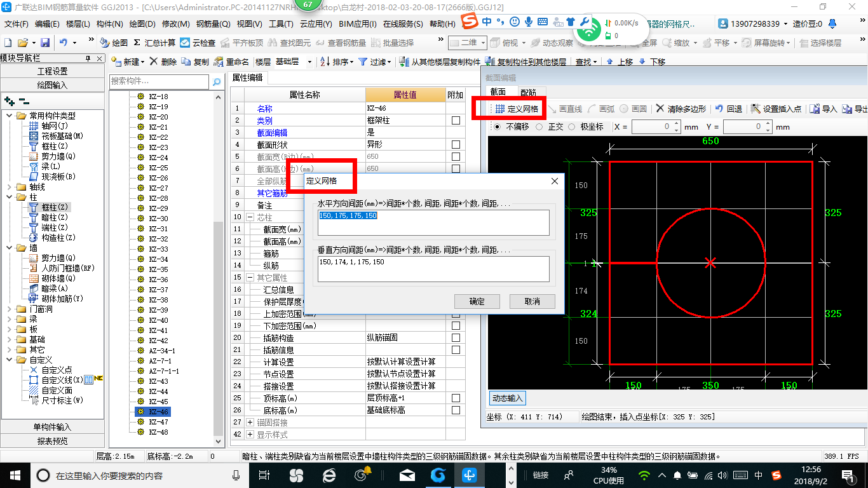Click the collapse-all minus icon in navigator

click(24, 100)
